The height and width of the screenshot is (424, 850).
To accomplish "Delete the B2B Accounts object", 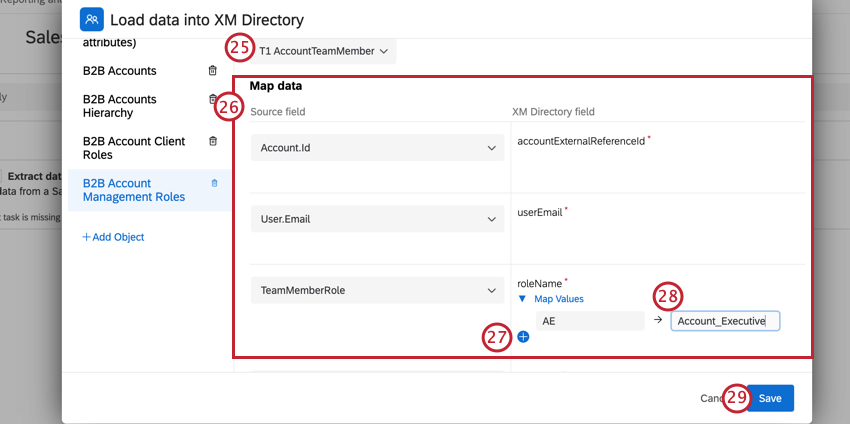I will 212,70.
